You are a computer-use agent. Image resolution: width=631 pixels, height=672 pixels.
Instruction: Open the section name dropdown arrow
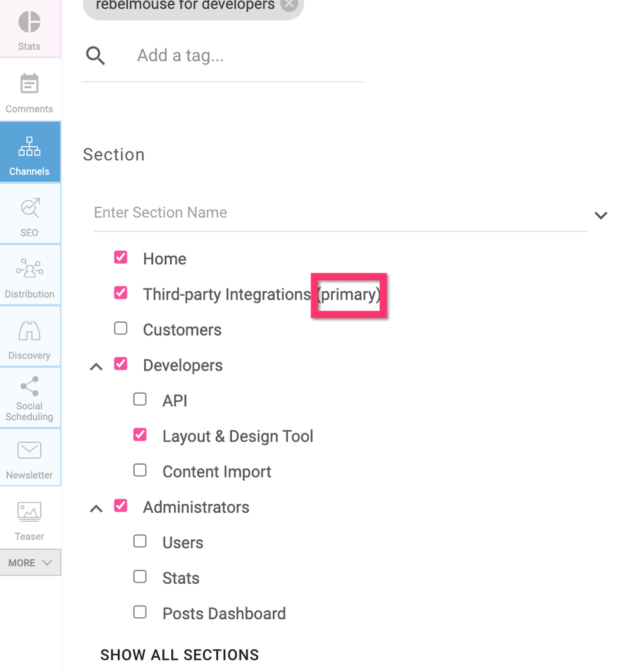point(600,215)
